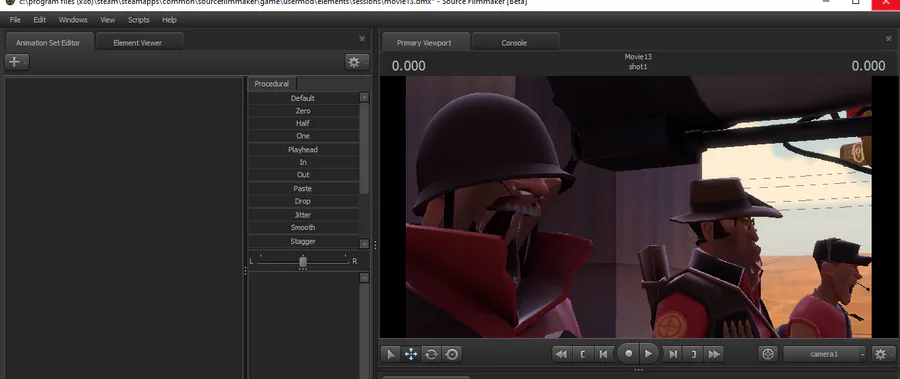900x379 pixels.
Task: Apply the Paste preset
Action: (x=303, y=188)
